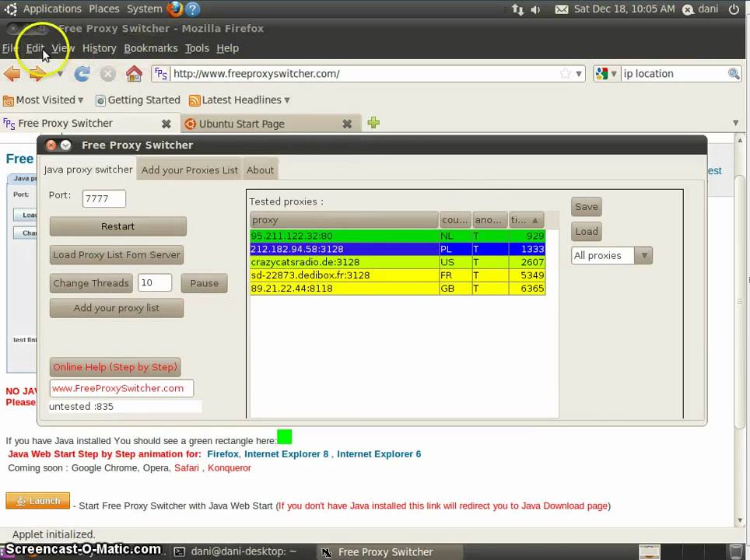Click the FPS site icon in URL bar
The image size is (750, 560).
(161, 74)
